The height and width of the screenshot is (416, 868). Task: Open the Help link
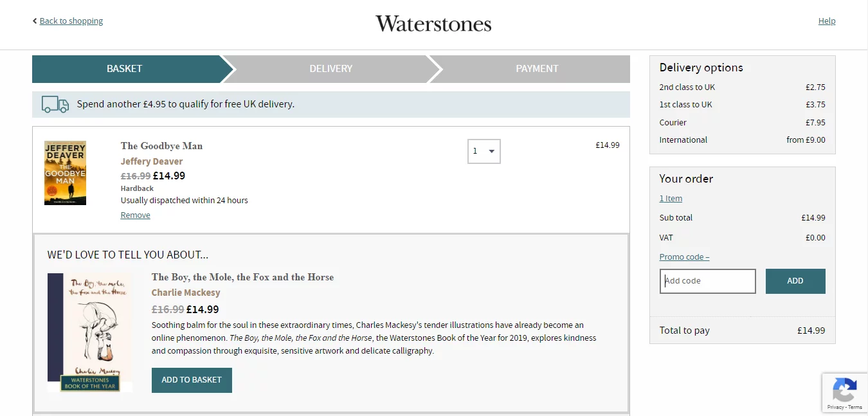(x=827, y=21)
